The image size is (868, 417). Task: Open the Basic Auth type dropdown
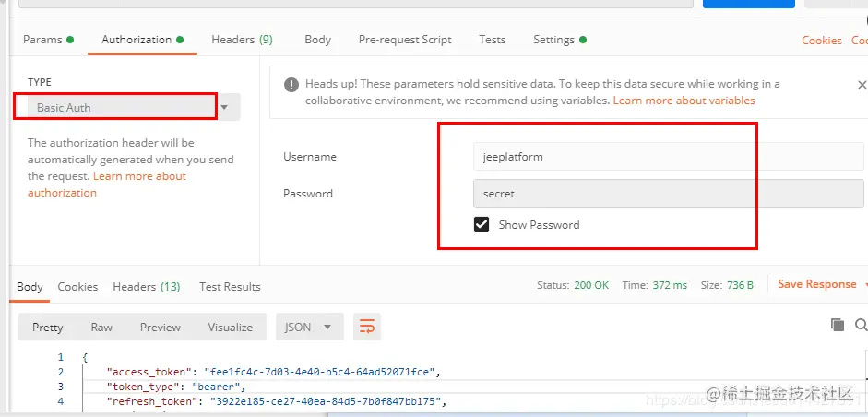pyautogui.click(x=127, y=107)
